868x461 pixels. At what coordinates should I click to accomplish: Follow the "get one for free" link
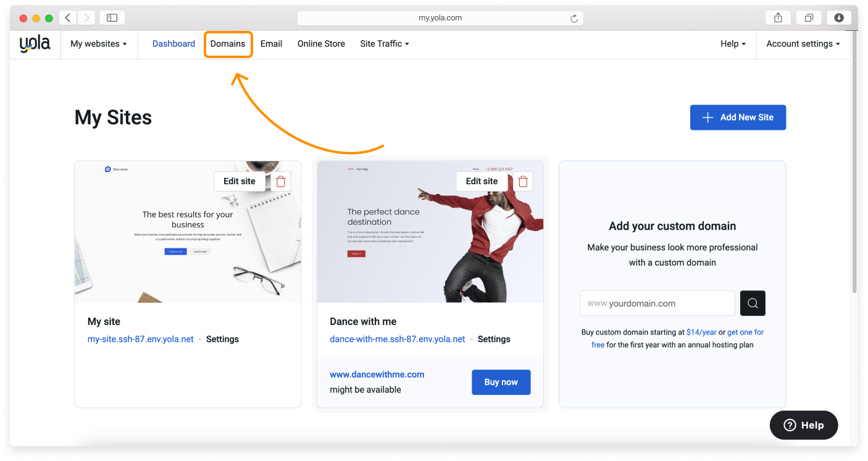[745, 332]
